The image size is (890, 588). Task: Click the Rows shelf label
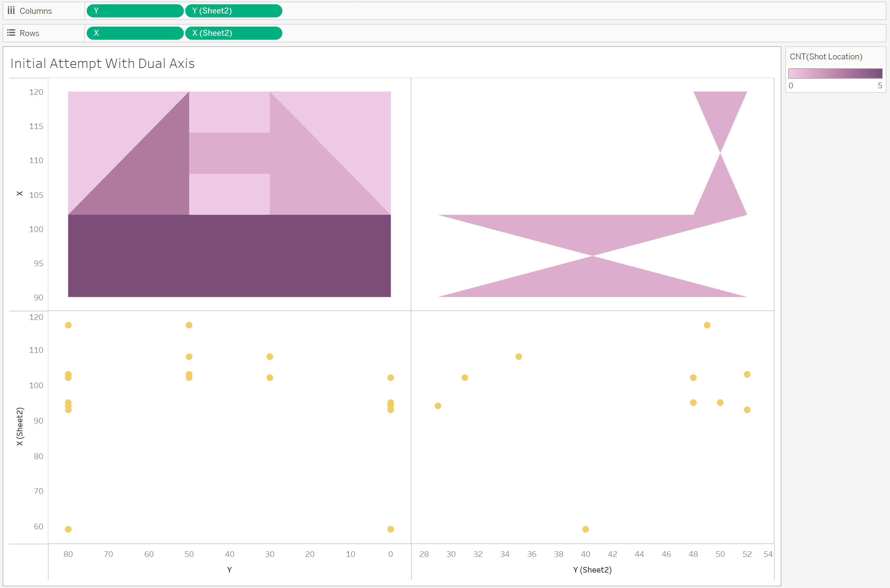click(x=29, y=33)
